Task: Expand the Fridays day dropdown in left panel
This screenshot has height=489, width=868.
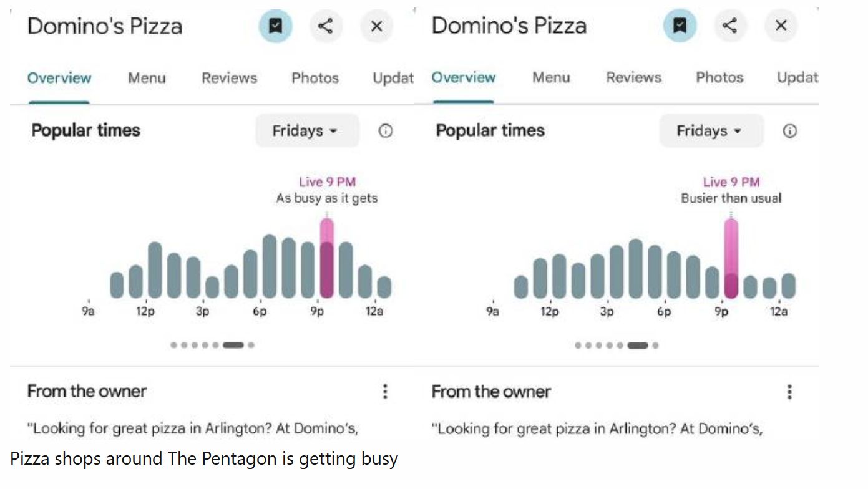Action: [x=306, y=131]
